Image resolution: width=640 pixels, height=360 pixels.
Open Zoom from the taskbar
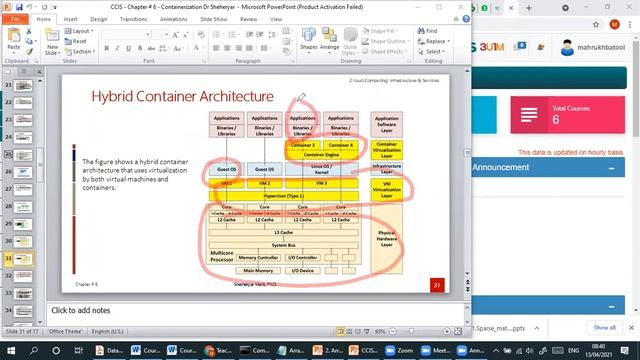point(399,351)
